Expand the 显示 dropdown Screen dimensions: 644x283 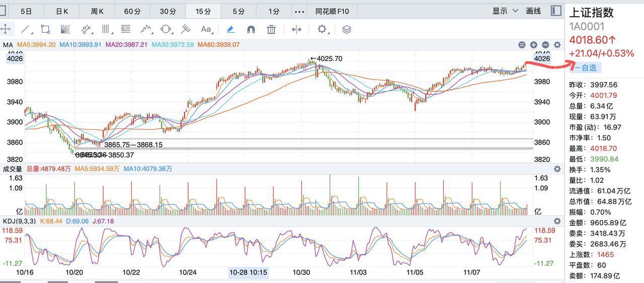point(505,11)
